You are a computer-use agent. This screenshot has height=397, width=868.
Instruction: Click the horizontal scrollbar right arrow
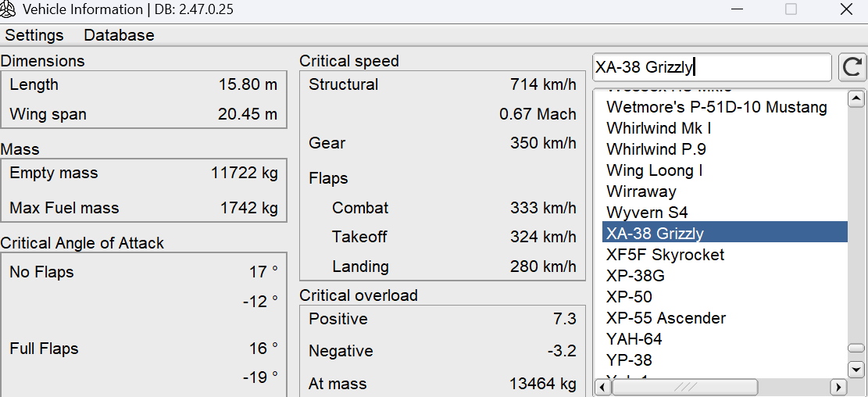pyautogui.click(x=839, y=387)
